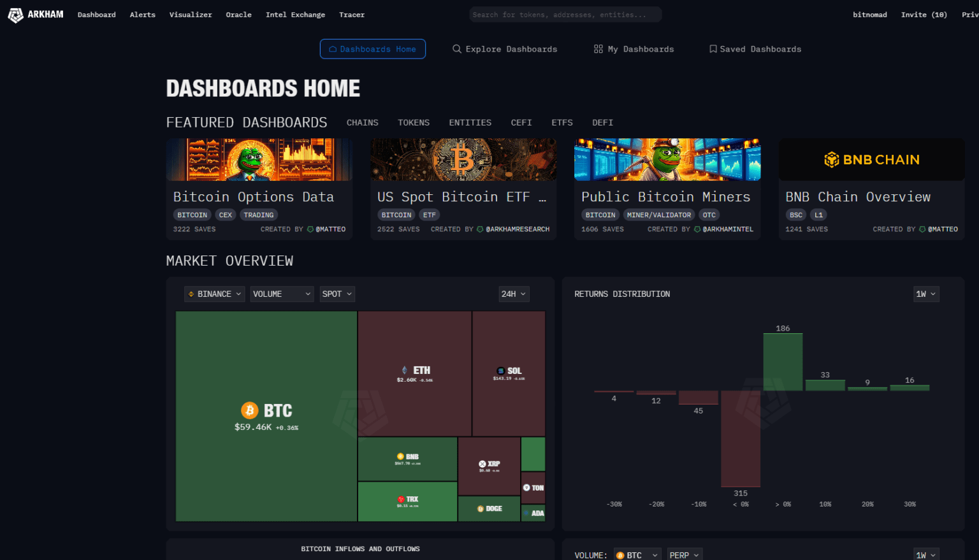
Task: Click the Dashboards Home button
Action: click(x=372, y=49)
